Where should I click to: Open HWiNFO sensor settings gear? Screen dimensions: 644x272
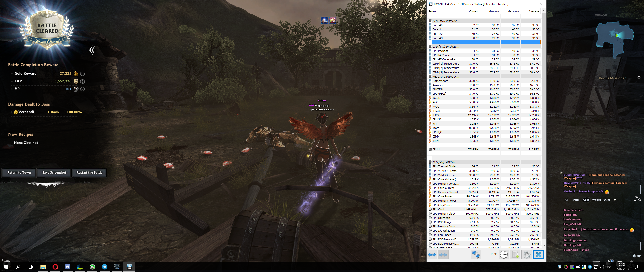(x=527, y=255)
